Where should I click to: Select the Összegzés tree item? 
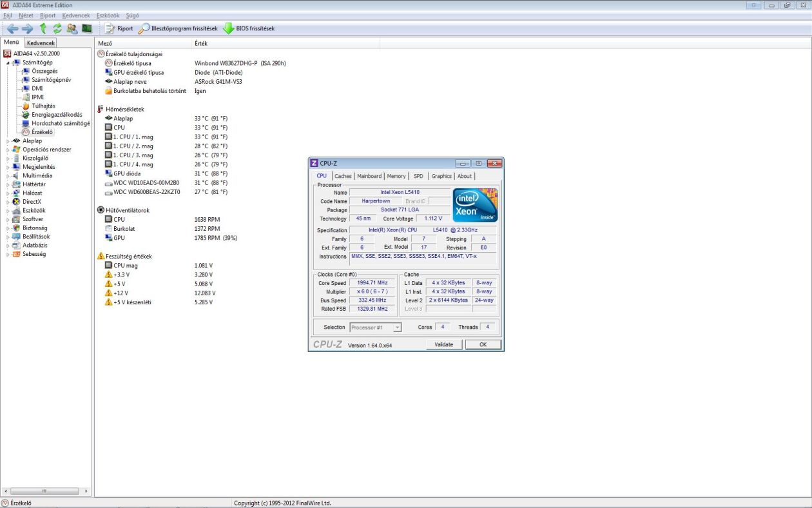coord(44,71)
